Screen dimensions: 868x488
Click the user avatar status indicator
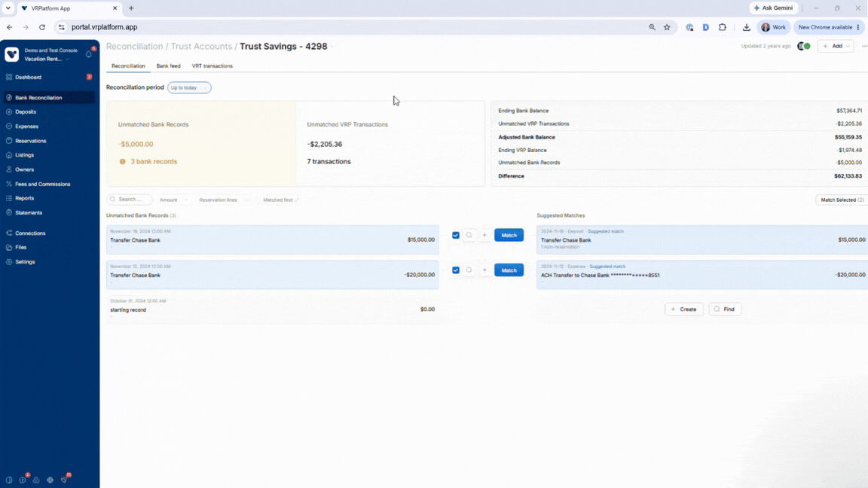click(804, 47)
